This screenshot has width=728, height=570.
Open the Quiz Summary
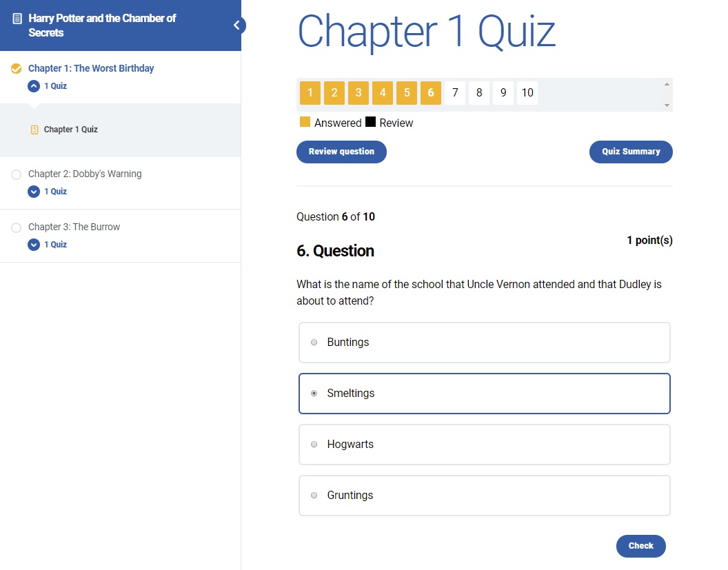coord(631,152)
